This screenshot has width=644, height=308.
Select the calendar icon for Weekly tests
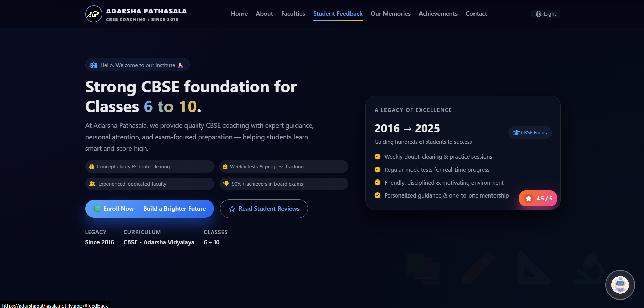(225, 167)
